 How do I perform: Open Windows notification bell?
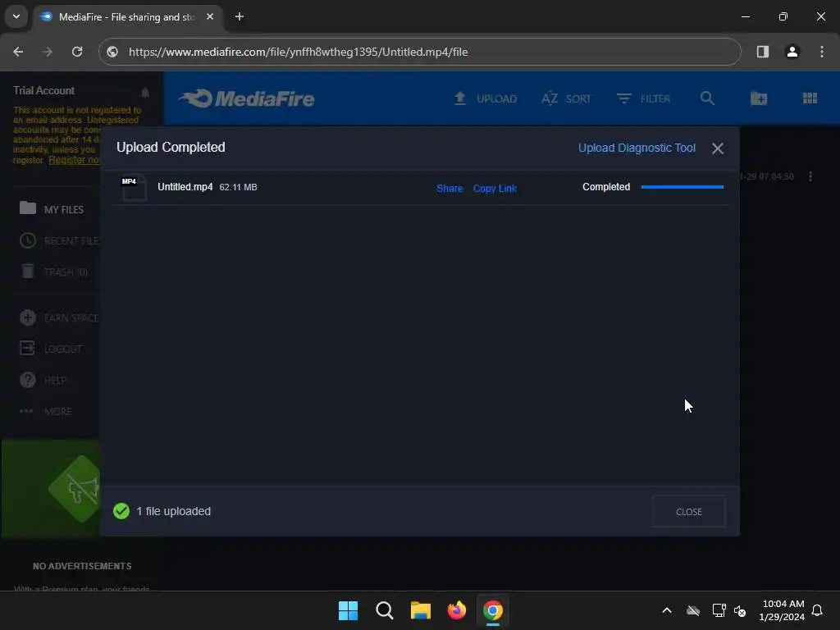pyautogui.click(x=817, y=610)
